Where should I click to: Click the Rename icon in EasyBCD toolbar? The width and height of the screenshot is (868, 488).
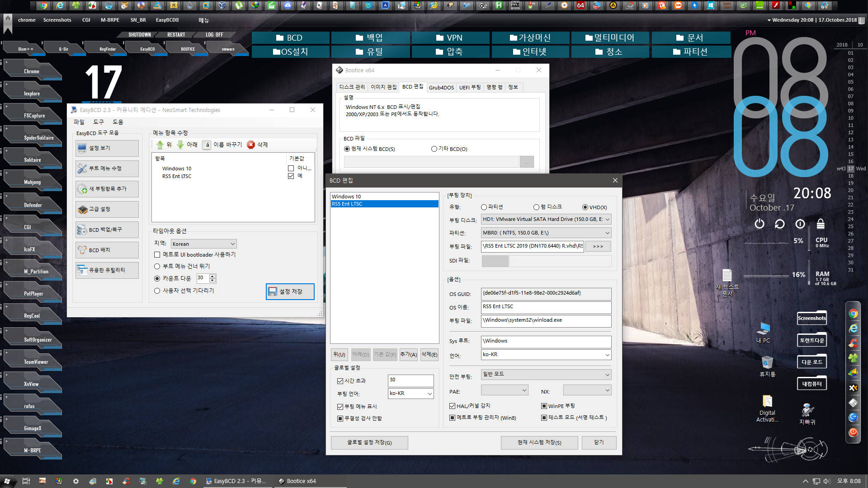point(207,145)
